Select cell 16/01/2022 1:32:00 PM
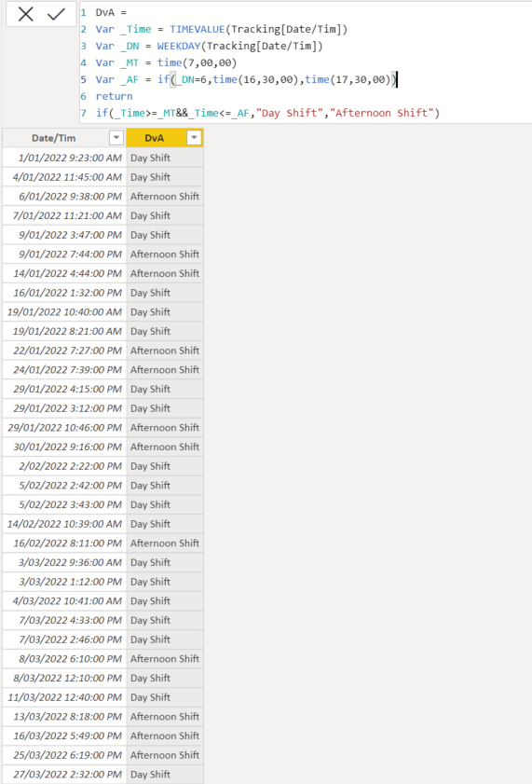 64,293
